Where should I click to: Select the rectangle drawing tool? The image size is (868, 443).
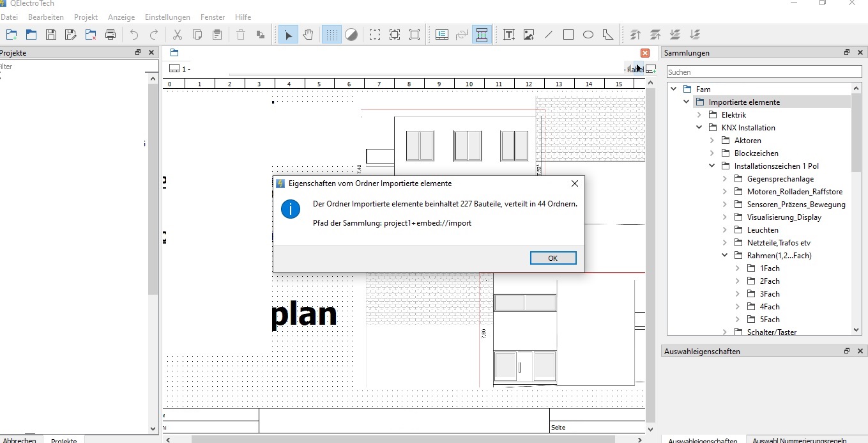pos(568,35)
